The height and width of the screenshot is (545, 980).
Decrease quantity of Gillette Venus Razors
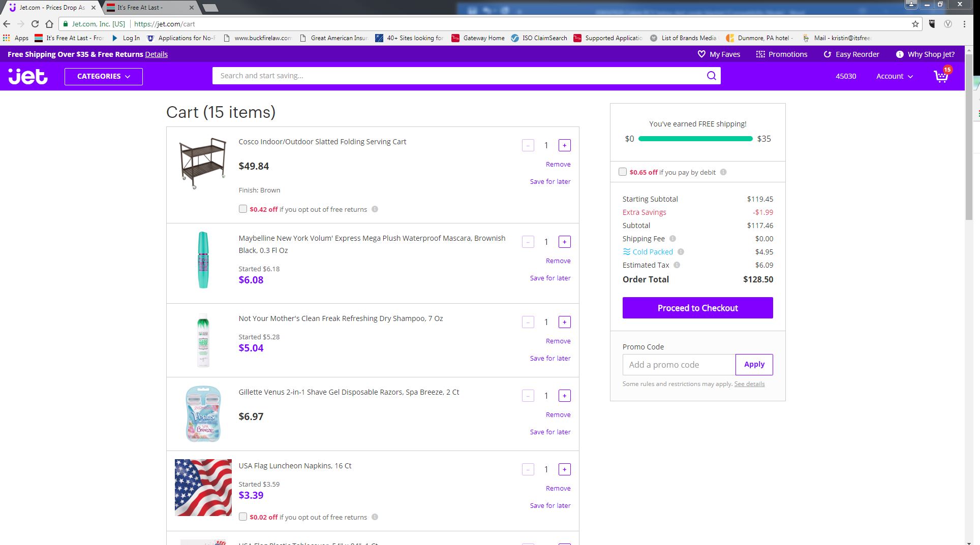[528, 396]
